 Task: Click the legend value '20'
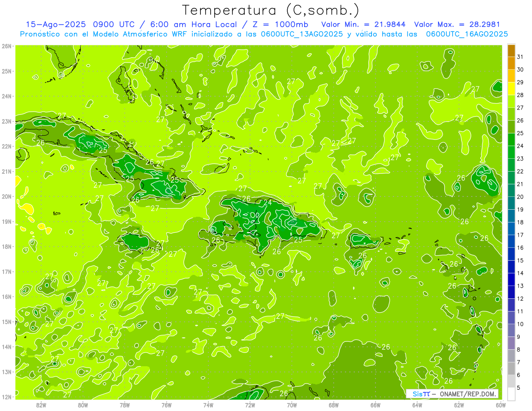tap(520, 197)
